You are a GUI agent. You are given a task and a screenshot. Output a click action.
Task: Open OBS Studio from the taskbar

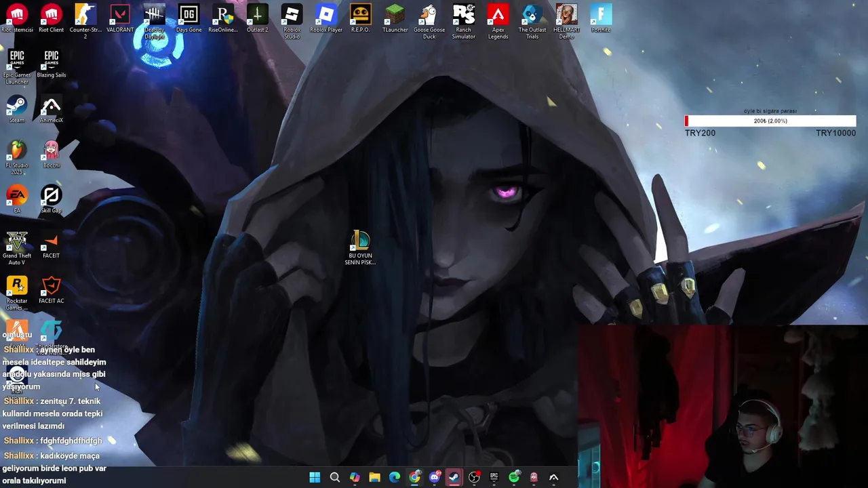pos(474,477)
